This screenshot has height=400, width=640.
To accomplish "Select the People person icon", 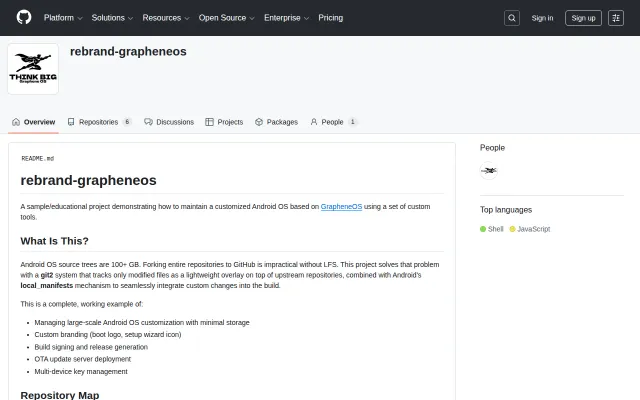I will tap(313, 122).
